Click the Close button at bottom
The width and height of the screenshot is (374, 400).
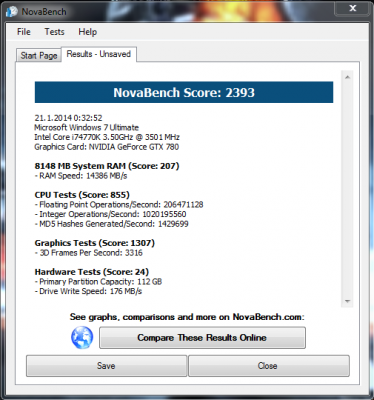(x=269, y=366)
